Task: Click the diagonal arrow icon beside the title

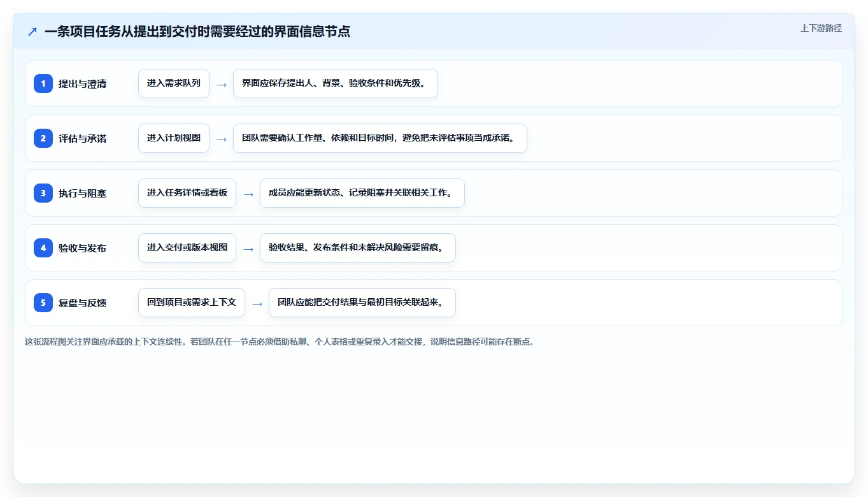Action: click(x=32, y=31)
